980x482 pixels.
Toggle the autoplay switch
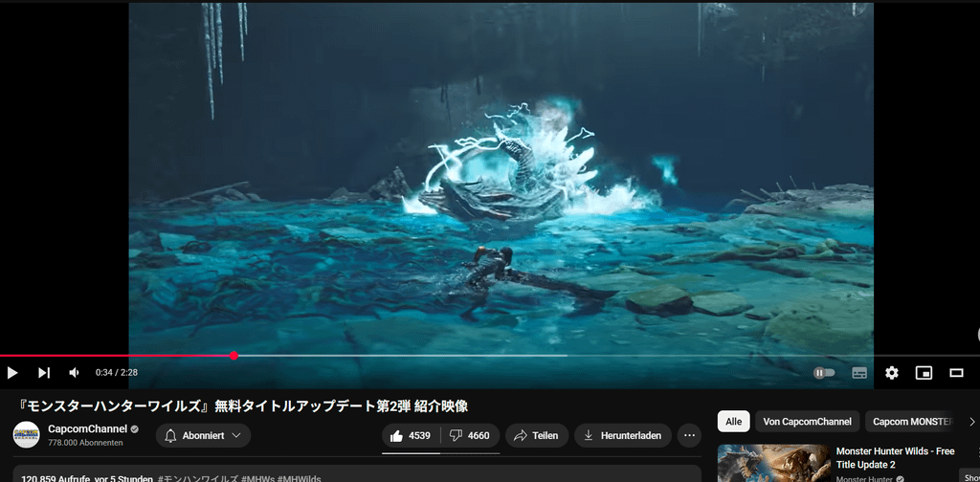pyautogui.click(x=824, y=373)
